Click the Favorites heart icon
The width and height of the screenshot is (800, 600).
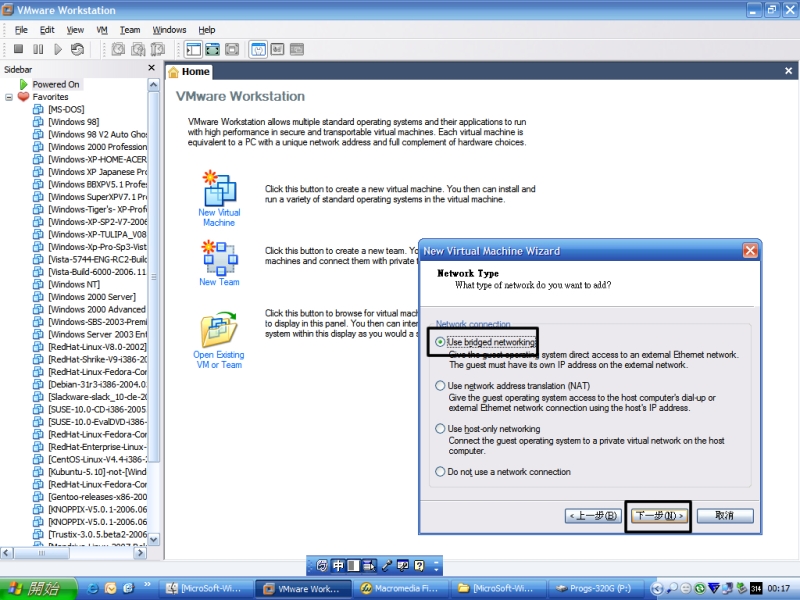[23, 96]
